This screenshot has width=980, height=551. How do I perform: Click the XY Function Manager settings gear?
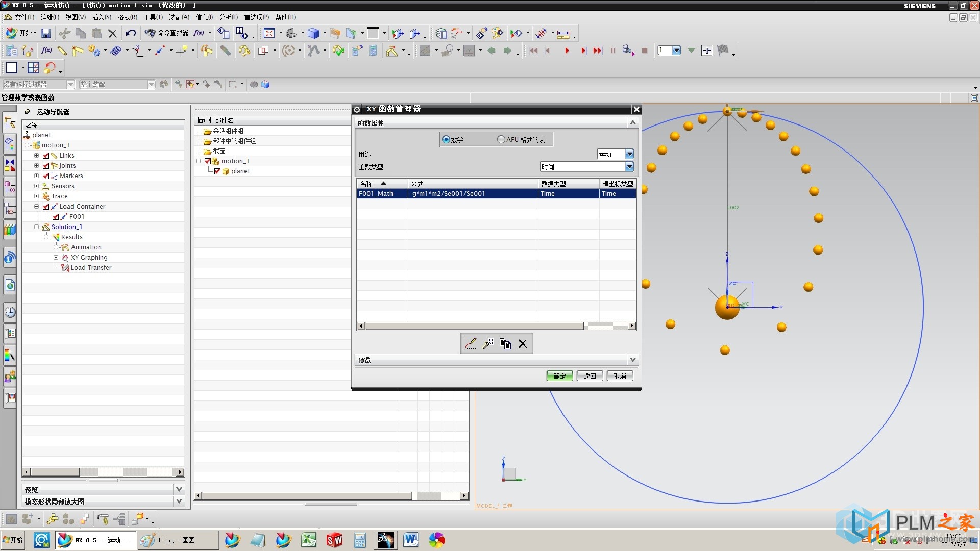(357, 109)
